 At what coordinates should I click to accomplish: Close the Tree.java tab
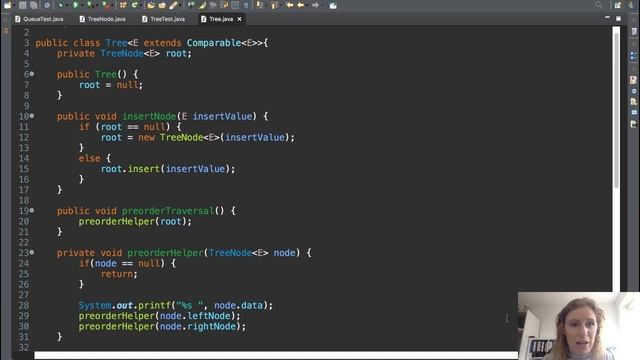[x=240, y=19]
